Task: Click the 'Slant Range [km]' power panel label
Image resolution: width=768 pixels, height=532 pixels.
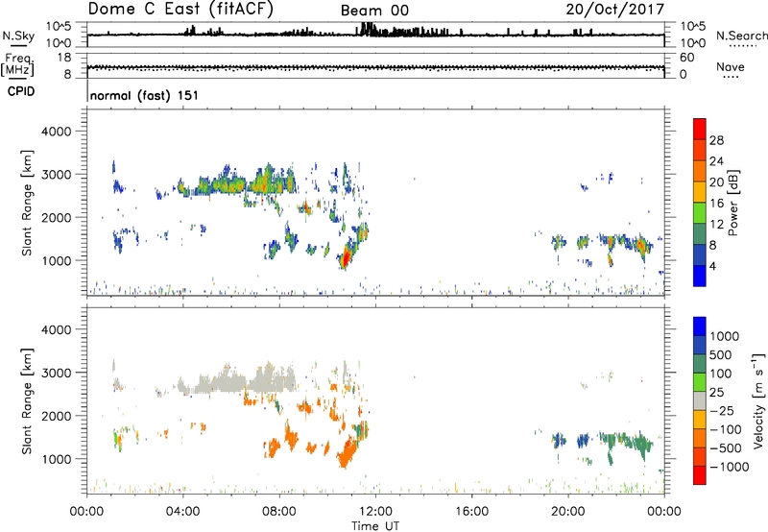Action: [27, 203]
